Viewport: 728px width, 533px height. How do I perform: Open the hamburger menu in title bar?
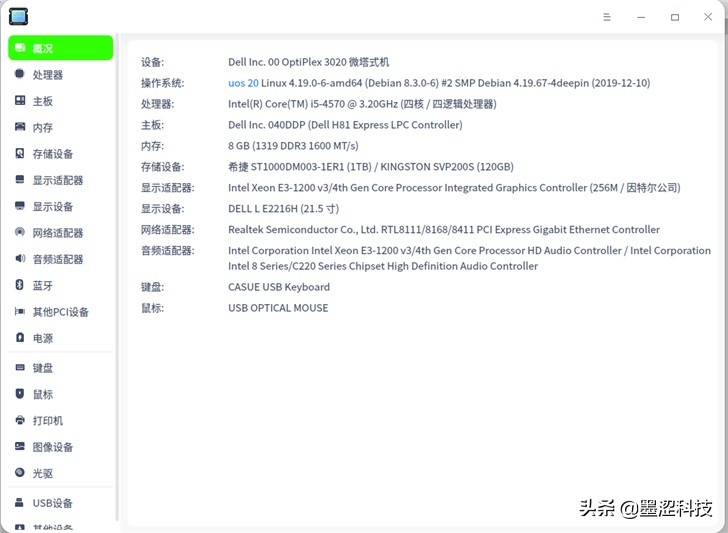pos(607,17)
